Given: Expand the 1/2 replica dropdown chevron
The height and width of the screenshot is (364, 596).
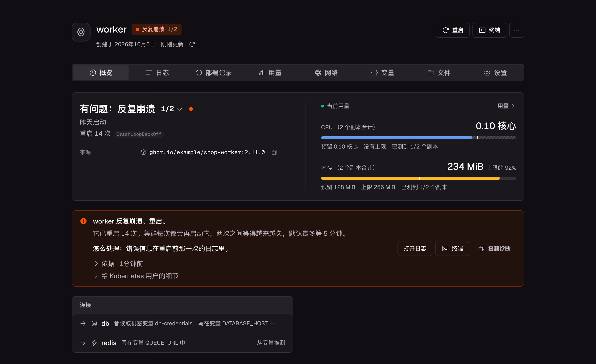Looking at the screenshot, I should click(180, 109).
